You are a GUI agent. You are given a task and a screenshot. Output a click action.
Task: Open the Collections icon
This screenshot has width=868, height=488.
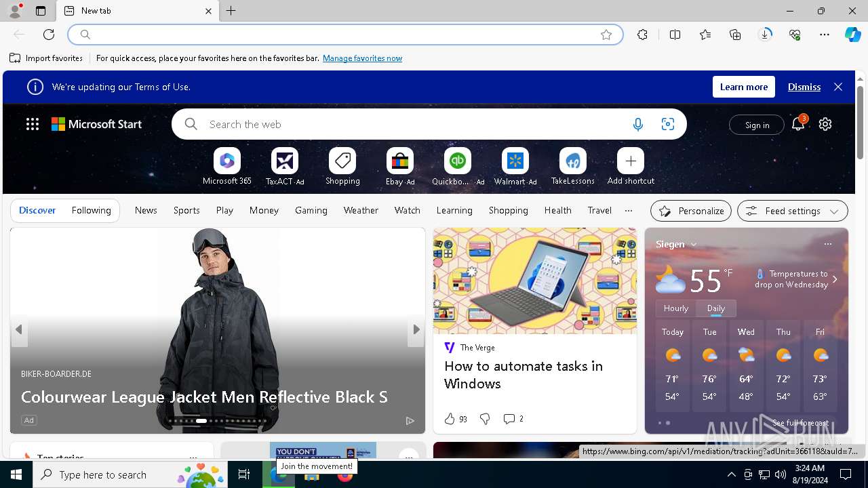(735, 35)
